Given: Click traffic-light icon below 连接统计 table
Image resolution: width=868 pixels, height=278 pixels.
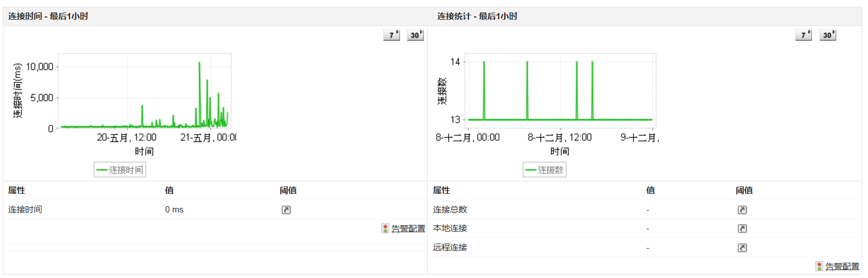Looking at the screenshot, I should 819,267.
